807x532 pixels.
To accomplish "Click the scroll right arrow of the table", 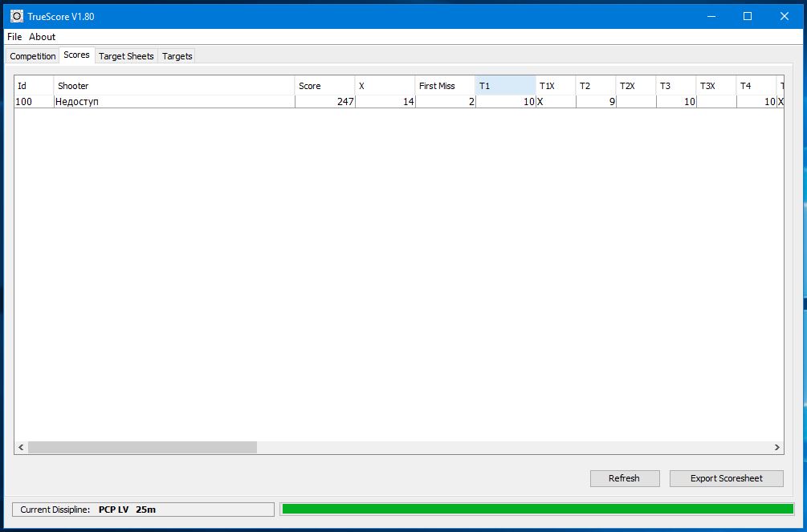I will (776, 448).
